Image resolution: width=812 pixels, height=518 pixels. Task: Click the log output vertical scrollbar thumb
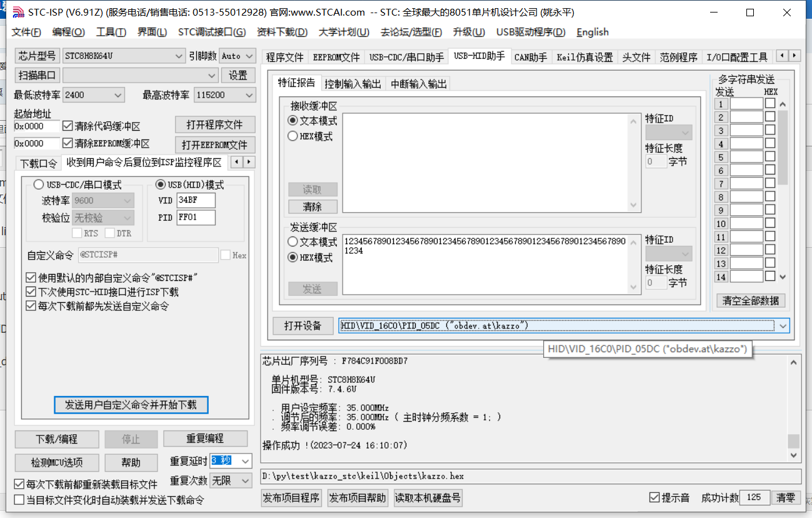794,440
